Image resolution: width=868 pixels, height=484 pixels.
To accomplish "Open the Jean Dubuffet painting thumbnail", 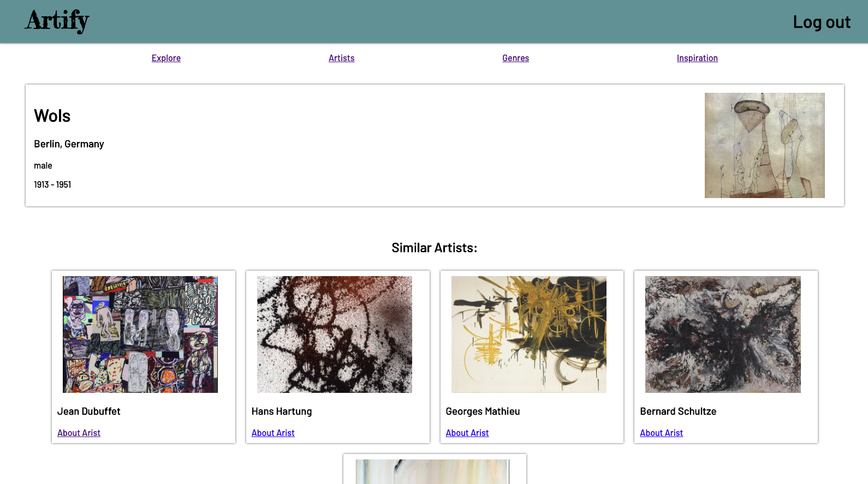I will [140, 334].
